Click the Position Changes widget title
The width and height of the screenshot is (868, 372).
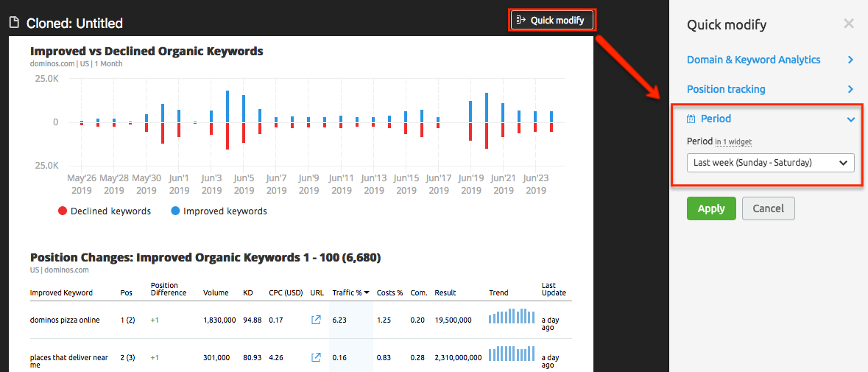[205, 257]
